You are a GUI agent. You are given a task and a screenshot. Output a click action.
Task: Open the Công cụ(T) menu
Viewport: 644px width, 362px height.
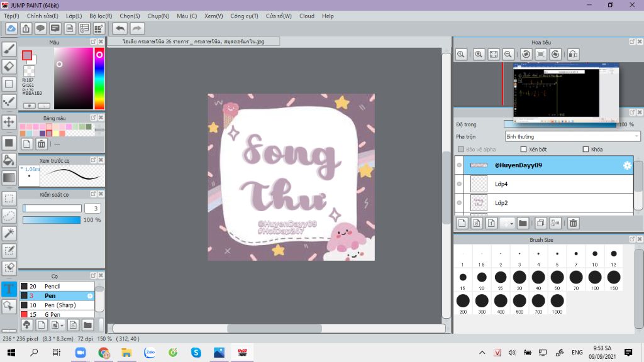243,16
